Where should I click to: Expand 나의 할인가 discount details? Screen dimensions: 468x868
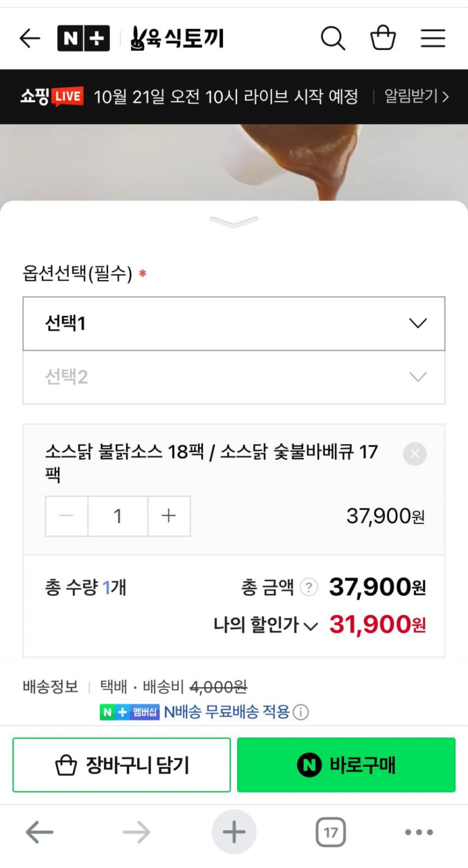pos(266,625)
